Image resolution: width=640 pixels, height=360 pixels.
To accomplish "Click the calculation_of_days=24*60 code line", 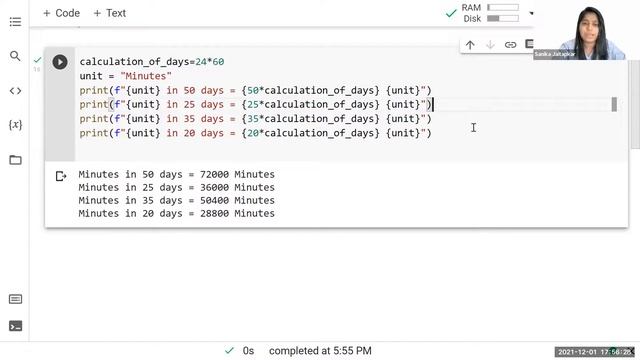I will 152,62.
